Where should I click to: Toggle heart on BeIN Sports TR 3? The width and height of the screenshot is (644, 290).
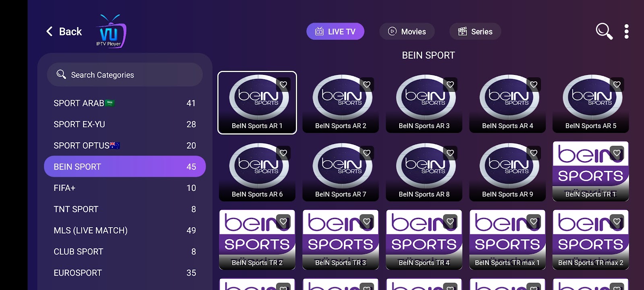(x=367, y=222)
